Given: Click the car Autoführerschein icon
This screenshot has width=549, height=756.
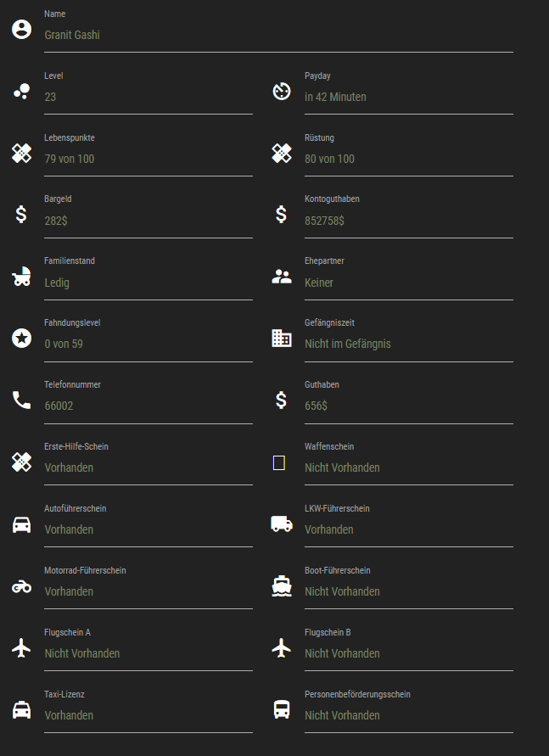Looking at the screenshot, I should pos(21,524).
